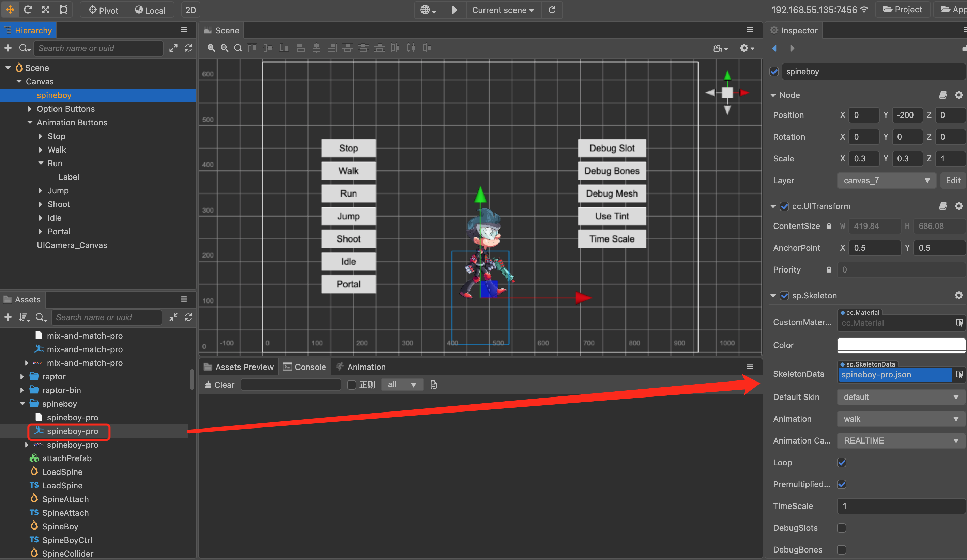Collapse all folders in Assets panel
This screenshot has width=967, height=560.
coord(173,317)
